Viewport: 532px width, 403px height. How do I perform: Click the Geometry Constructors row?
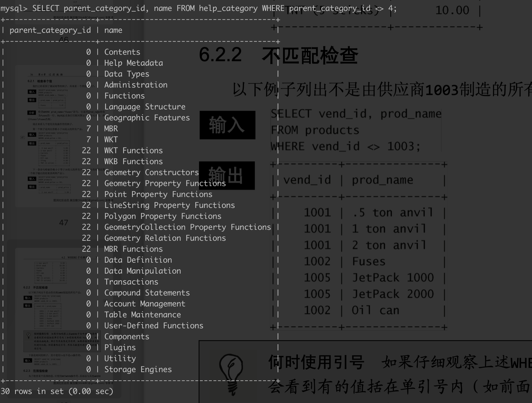point(140,173)
